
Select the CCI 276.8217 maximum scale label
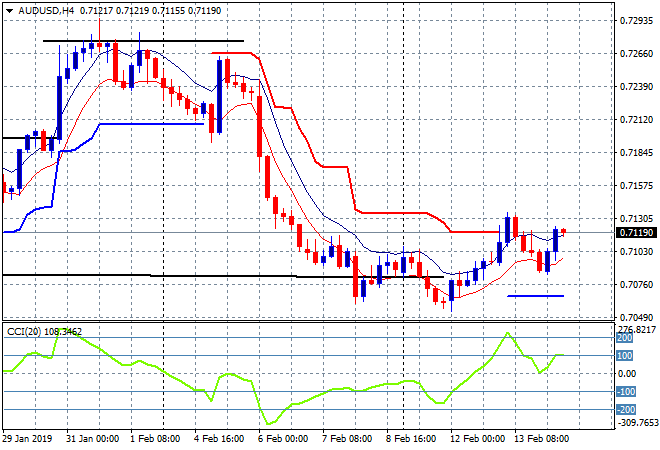(637, 329)
